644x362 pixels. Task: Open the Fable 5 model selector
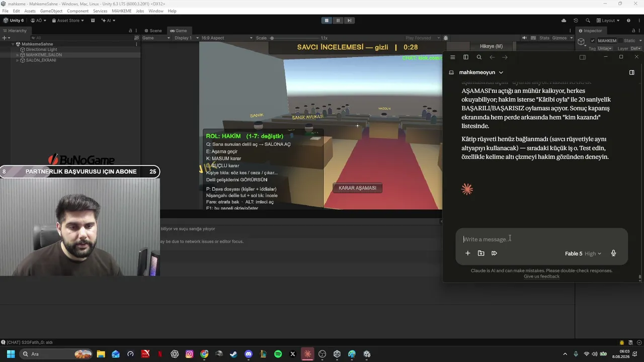pos(583,254)
